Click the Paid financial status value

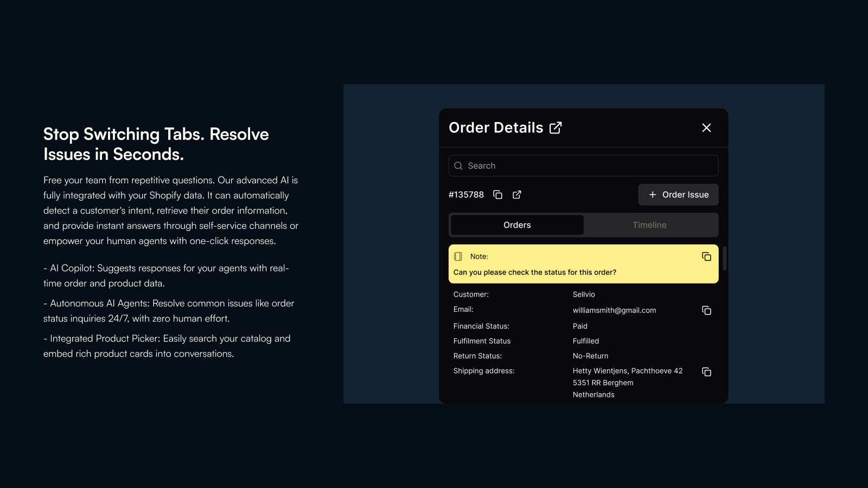point(580,326)
